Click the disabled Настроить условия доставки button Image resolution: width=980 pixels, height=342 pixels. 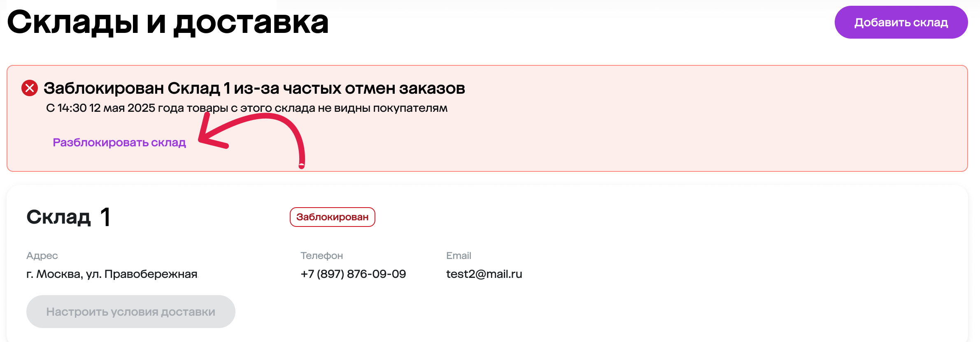(x=130, y=312)
